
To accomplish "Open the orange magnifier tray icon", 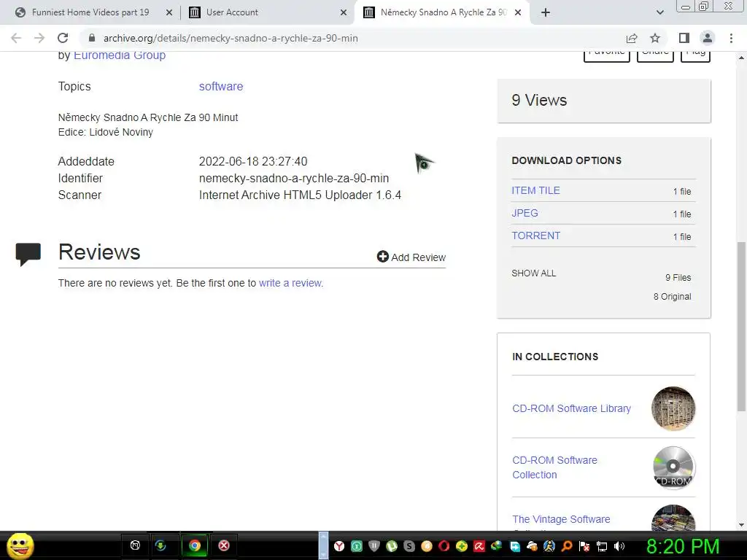I will (x=567, y=546).
